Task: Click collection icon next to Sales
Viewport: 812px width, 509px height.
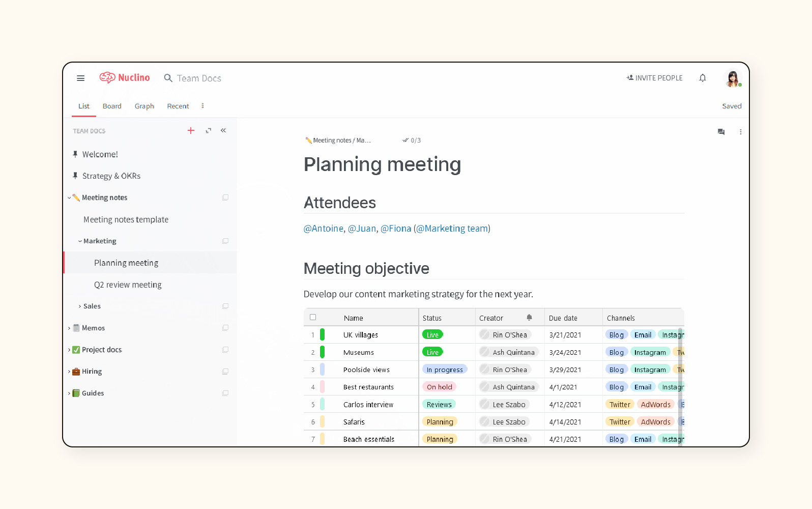Action: (x=225, y=306)
